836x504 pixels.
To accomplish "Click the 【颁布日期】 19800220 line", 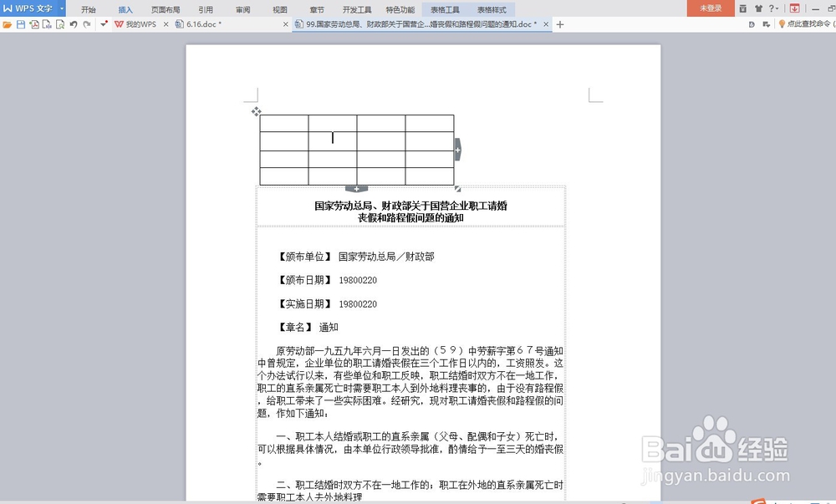I will [x=326, y=280].
